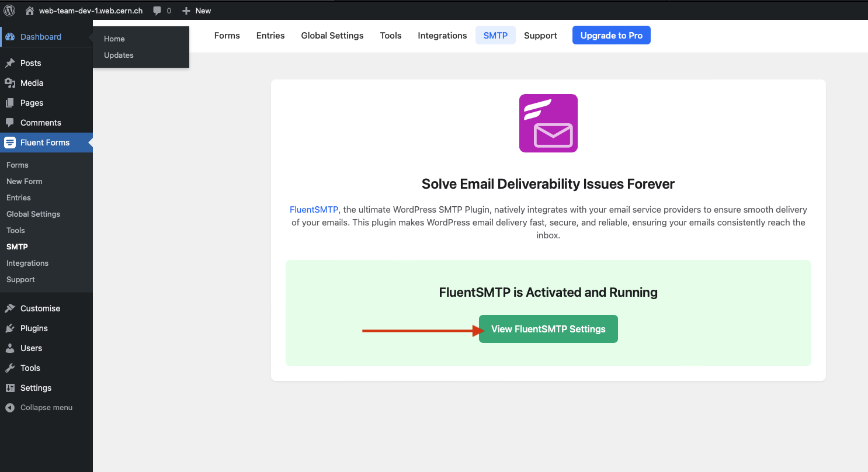Open Global Settings in sidebar submenu
Screen dimensions: 868x472
point(33,214)
